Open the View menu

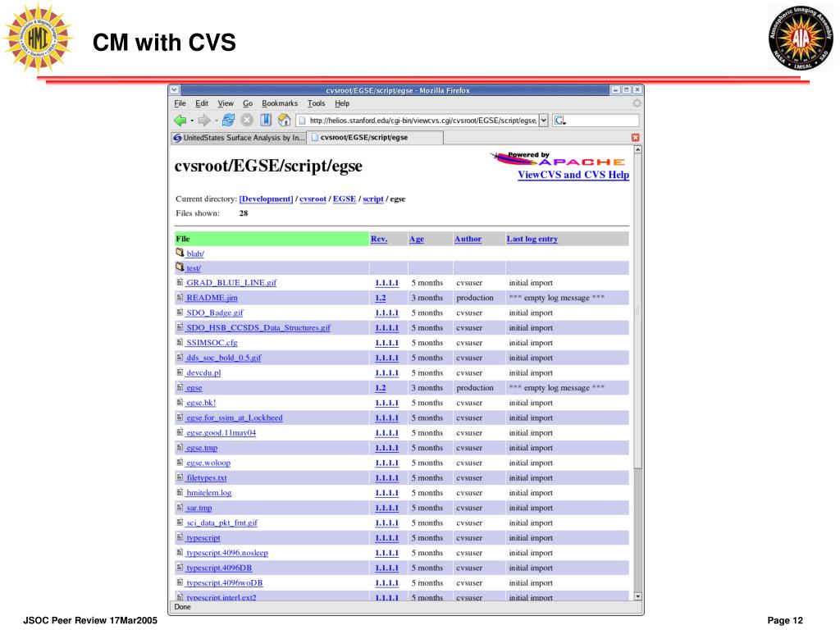pos(226,103)
